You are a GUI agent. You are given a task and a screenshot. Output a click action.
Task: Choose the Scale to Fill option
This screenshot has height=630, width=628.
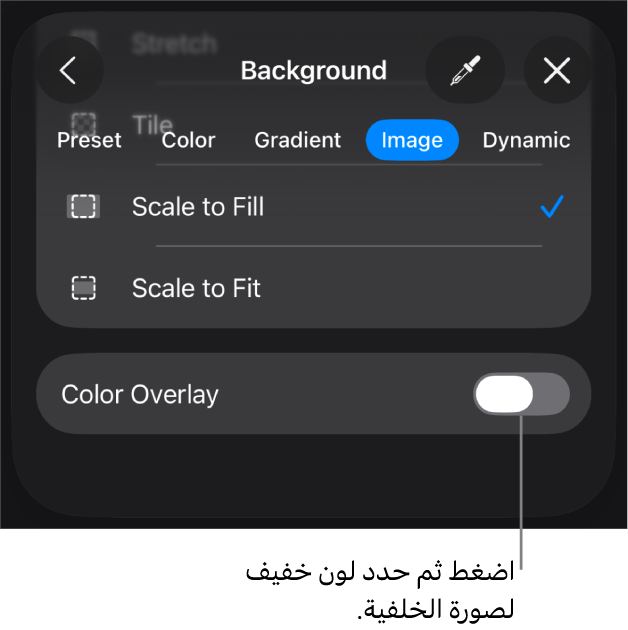click(198, 207)
